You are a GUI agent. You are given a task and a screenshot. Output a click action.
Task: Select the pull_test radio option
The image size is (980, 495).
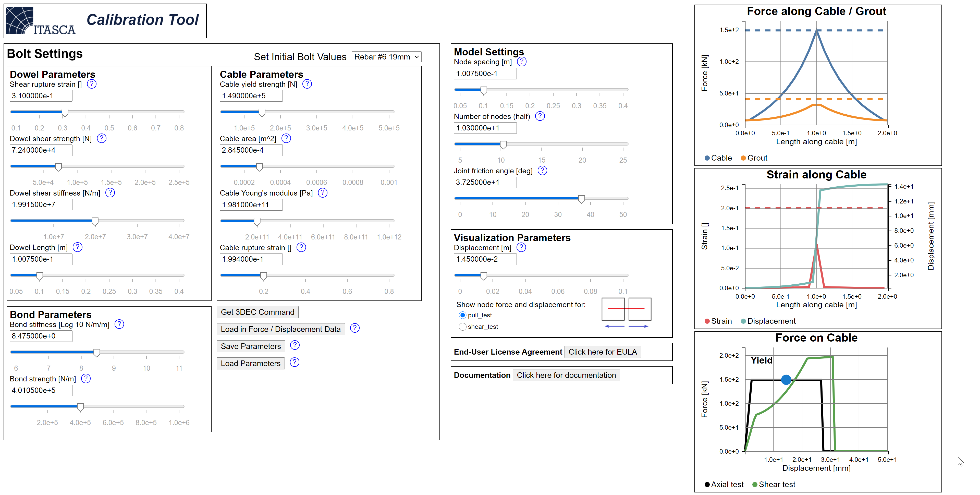[x=463, y=316]
